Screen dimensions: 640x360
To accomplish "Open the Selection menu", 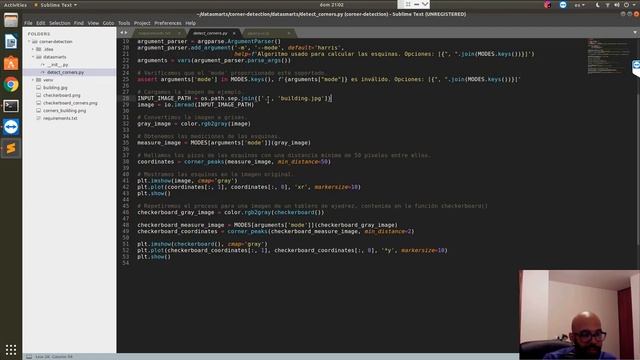I will click(x=60, y=23).
